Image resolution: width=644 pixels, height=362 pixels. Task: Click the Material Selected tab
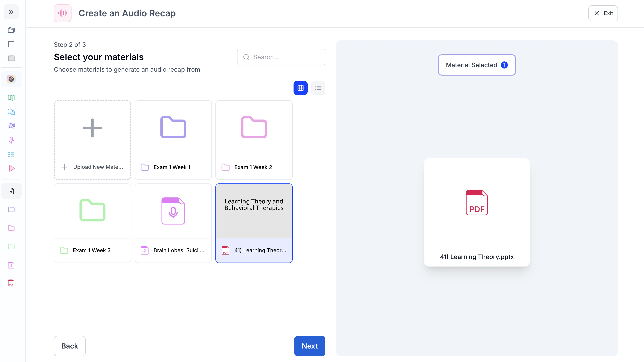476,65
